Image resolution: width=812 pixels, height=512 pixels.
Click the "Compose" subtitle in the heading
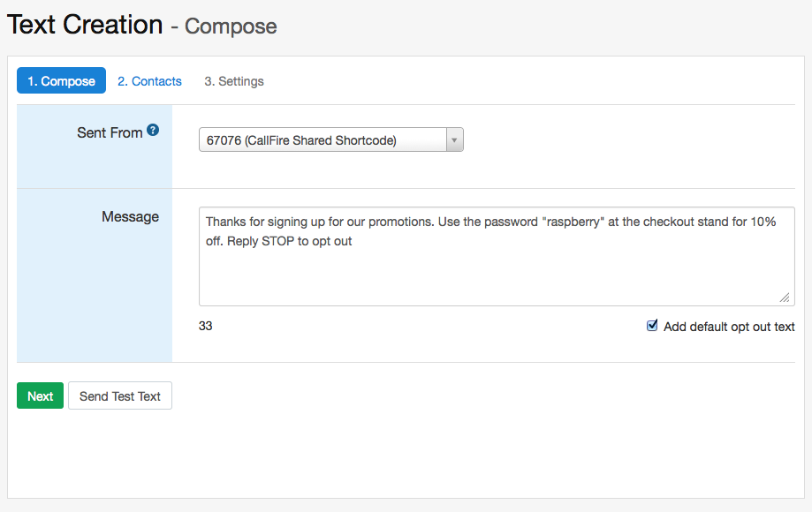pos(231,26)
